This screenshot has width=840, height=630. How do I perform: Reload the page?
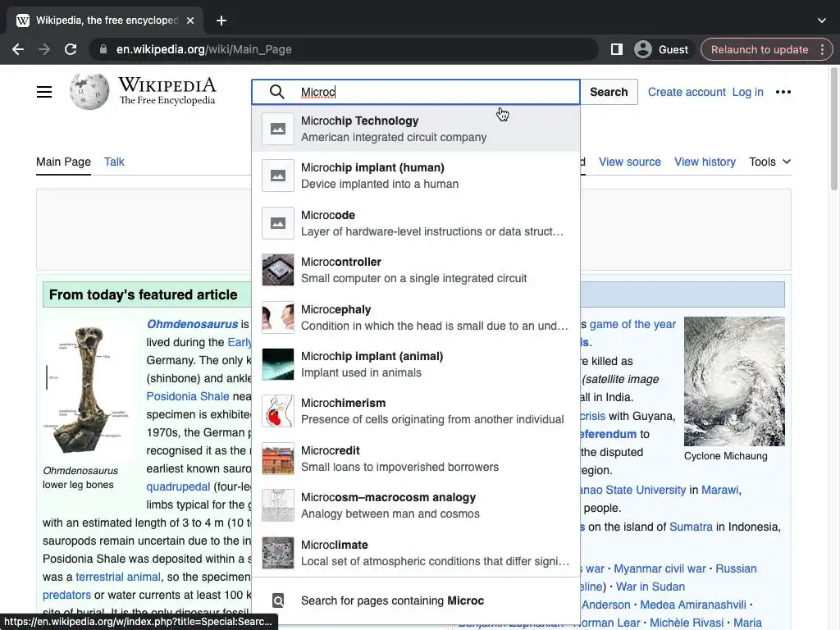(71, 49)
